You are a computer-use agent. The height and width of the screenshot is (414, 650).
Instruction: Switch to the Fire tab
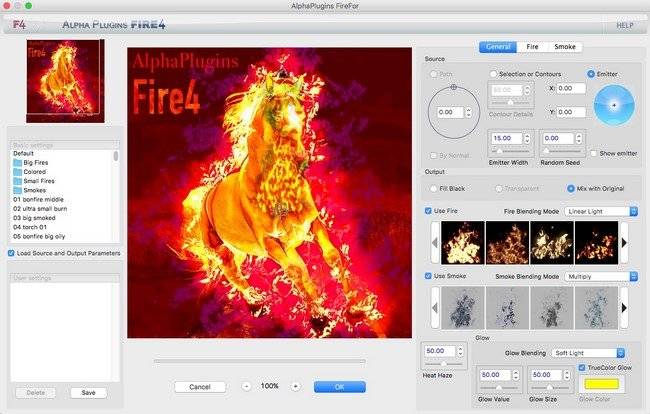coord(532,47)
